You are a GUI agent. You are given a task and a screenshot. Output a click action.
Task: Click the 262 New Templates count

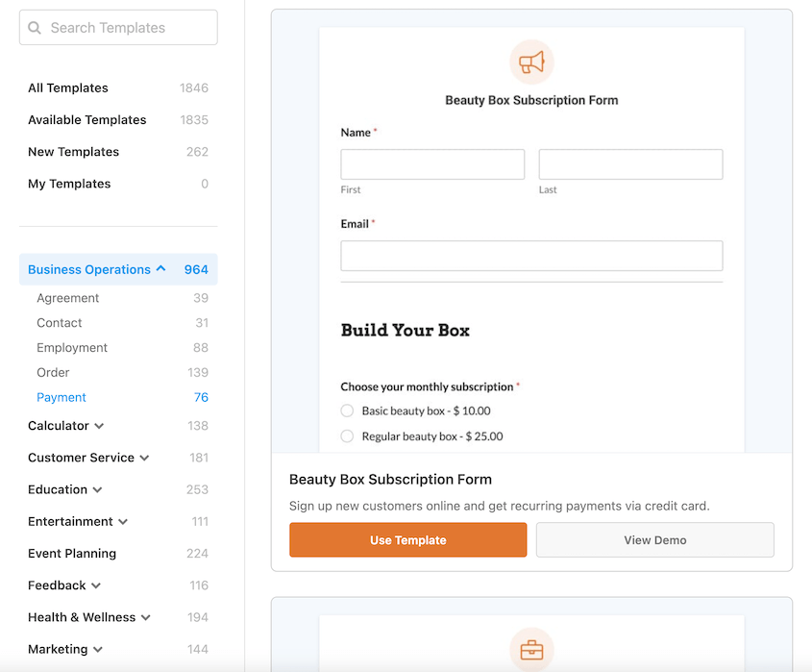tap(197, 152)
